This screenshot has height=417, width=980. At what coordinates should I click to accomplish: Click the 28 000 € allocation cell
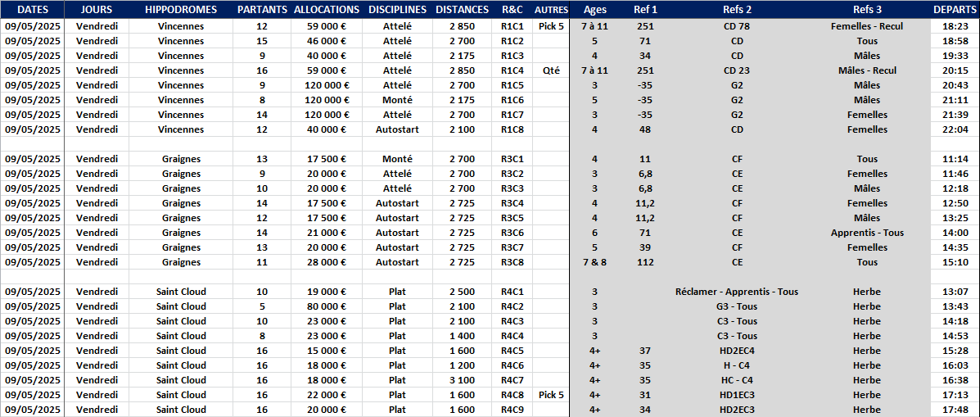pyautogui.click(x=326, y=262)
